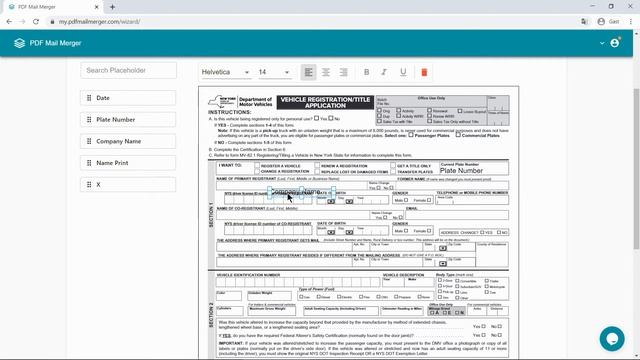
Task: Open the font size 14 dropdown
Action: pyautogui.click(x=274, y=72)
